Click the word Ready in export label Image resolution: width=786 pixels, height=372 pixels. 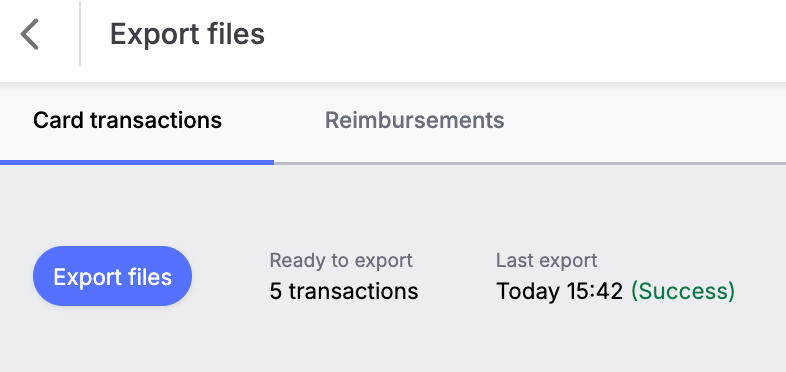(x=291, y=261)
